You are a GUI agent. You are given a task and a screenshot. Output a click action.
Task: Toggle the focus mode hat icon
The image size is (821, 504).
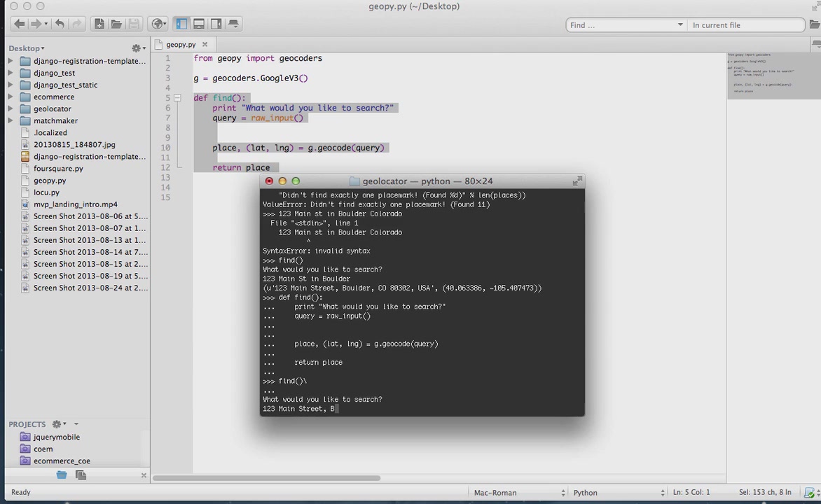coord(233,24)
